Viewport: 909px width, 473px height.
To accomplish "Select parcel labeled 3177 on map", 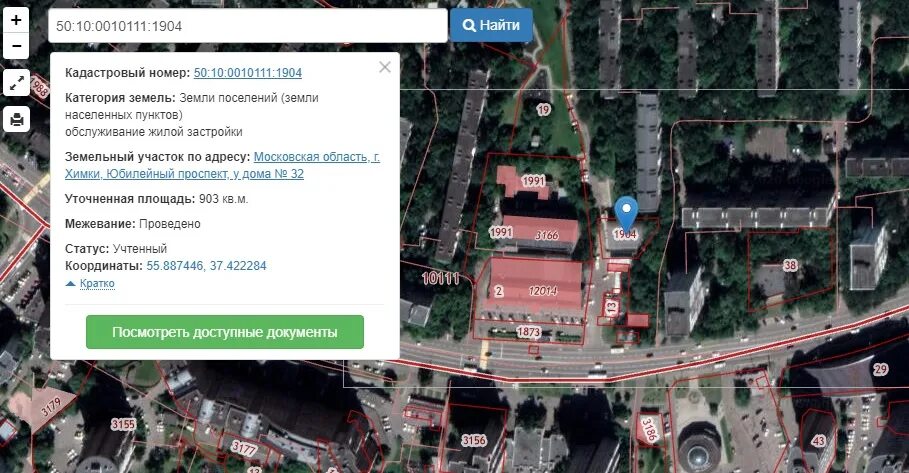I will pos(244,447).
